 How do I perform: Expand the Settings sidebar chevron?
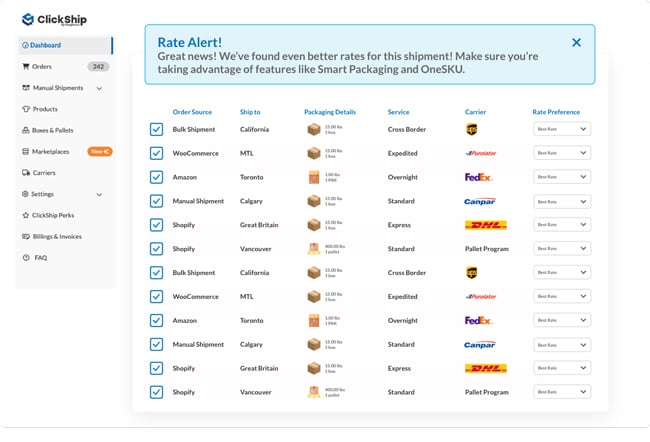coord(99,194)
